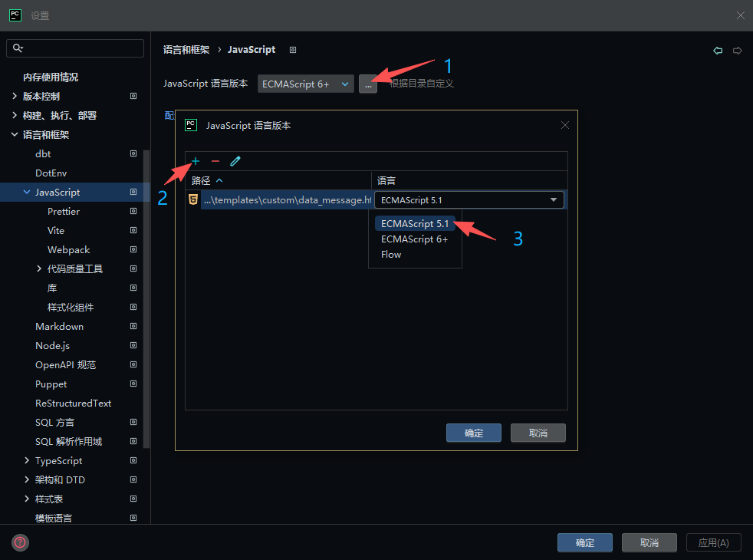Remove the selected path with the minus icon

tap(216, 162)
